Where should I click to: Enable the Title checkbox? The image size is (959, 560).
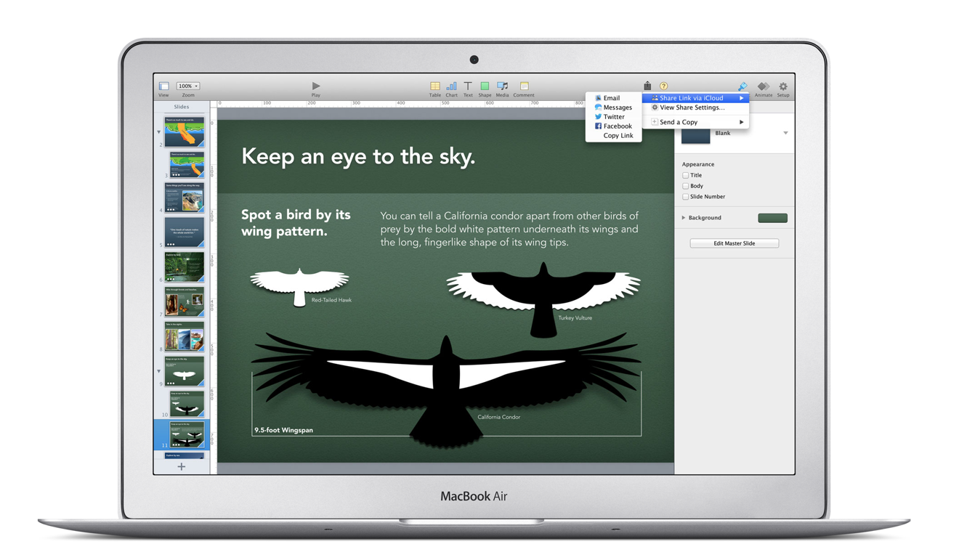(x=685, y=175)
